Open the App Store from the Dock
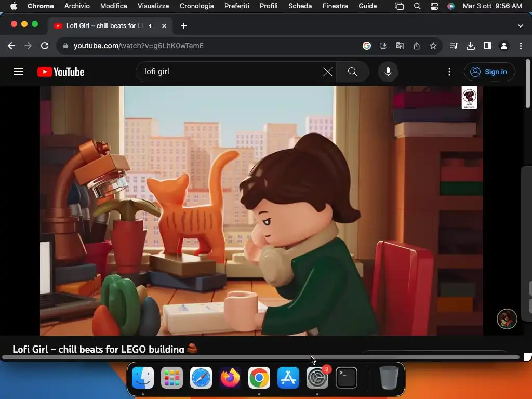Screen dimensions: 532x399 [288, 378]
